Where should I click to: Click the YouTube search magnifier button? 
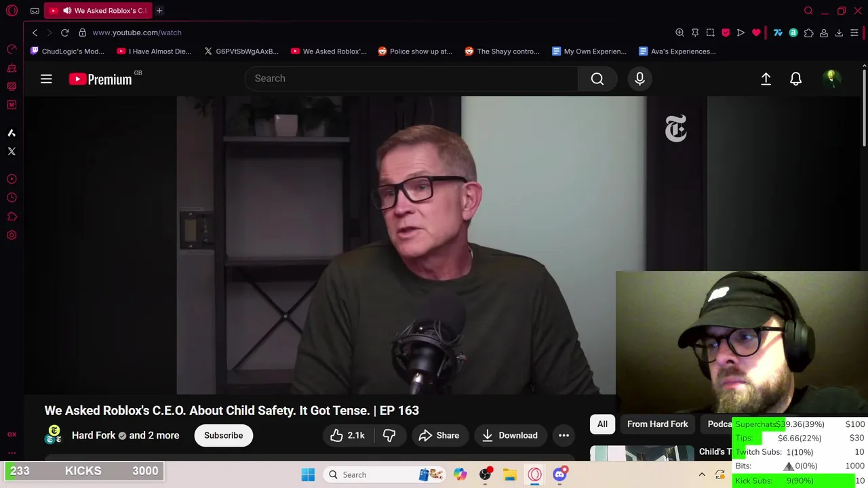click(x=597, y=79)
